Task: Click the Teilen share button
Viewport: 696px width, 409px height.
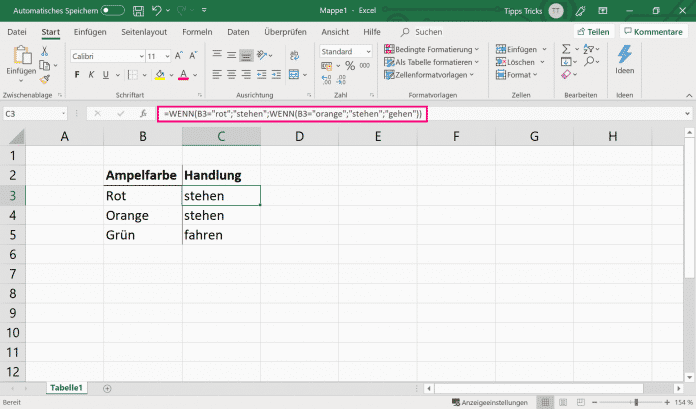Action: [x=593, y=32]
